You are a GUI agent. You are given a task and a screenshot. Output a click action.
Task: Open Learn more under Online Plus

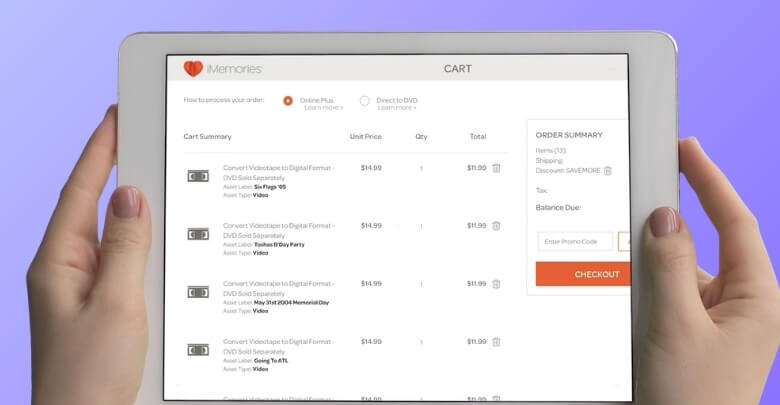coord(323,108)
